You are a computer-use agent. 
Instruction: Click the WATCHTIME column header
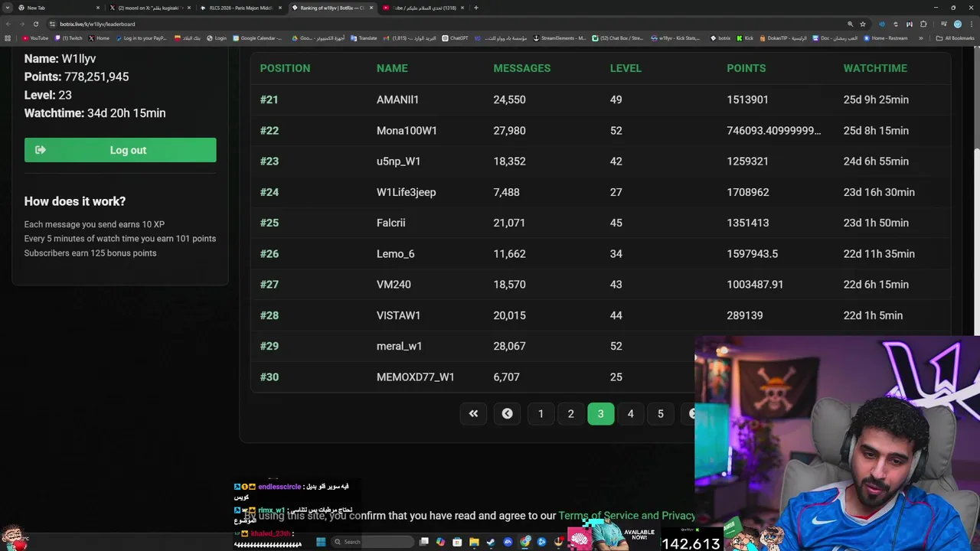click(x=875, y=68)
